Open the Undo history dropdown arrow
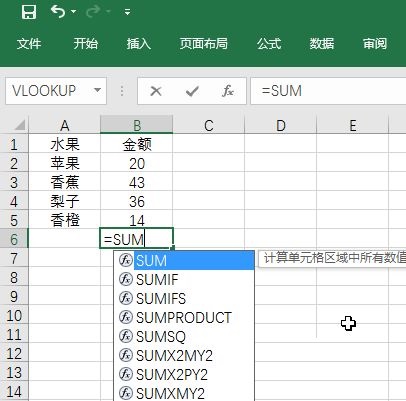 coord(73,12)
